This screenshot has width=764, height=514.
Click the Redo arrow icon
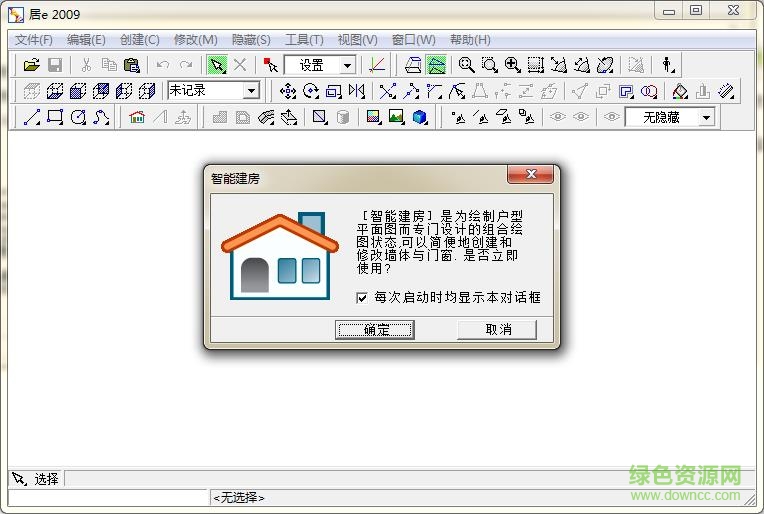[x=186, y=65]
